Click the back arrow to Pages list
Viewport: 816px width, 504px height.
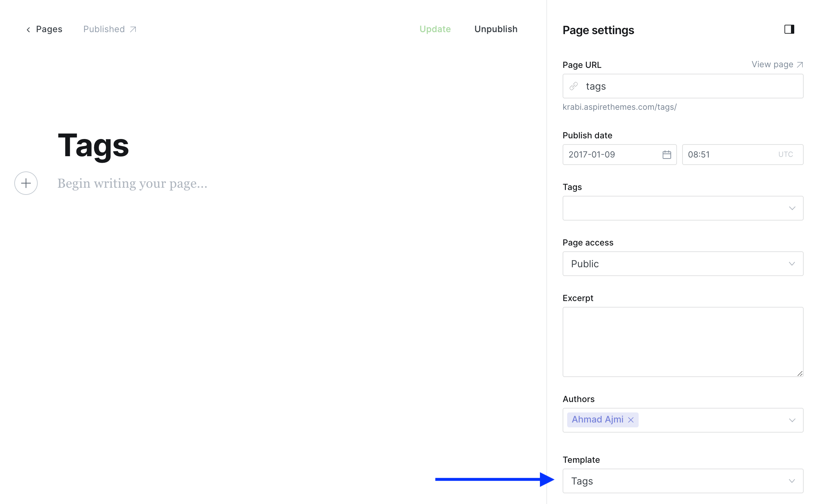[x=27, y=29]
